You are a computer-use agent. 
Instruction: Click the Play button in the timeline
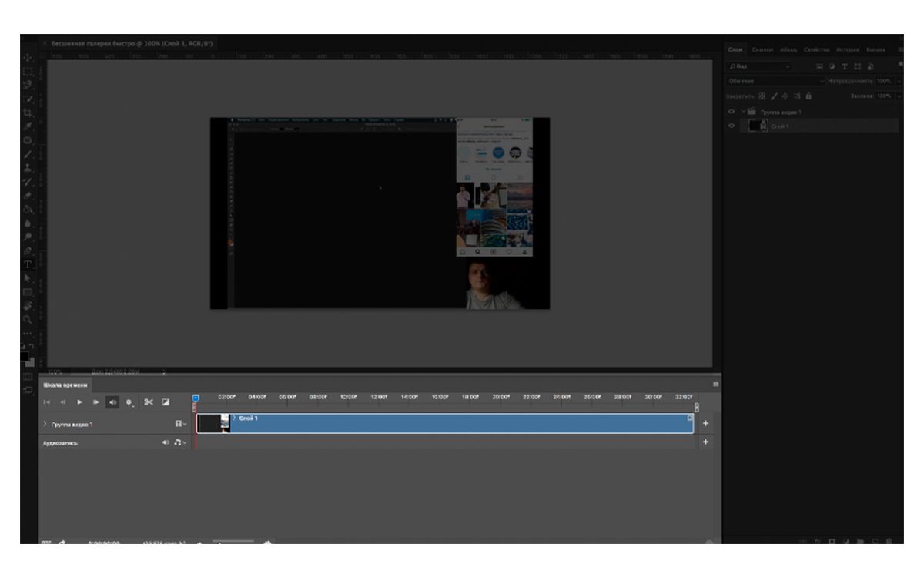79,402
